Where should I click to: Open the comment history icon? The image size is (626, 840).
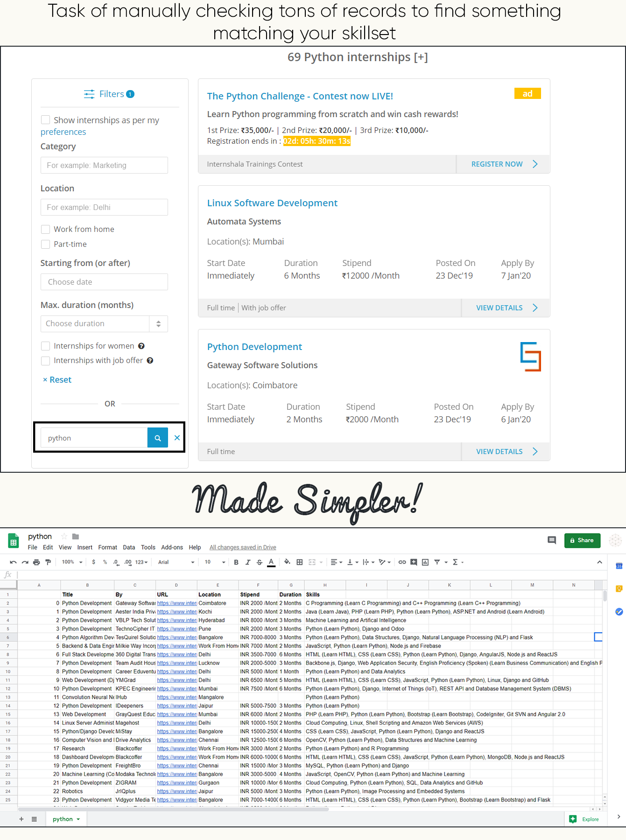pyautogui.click(x=552, y=540)
